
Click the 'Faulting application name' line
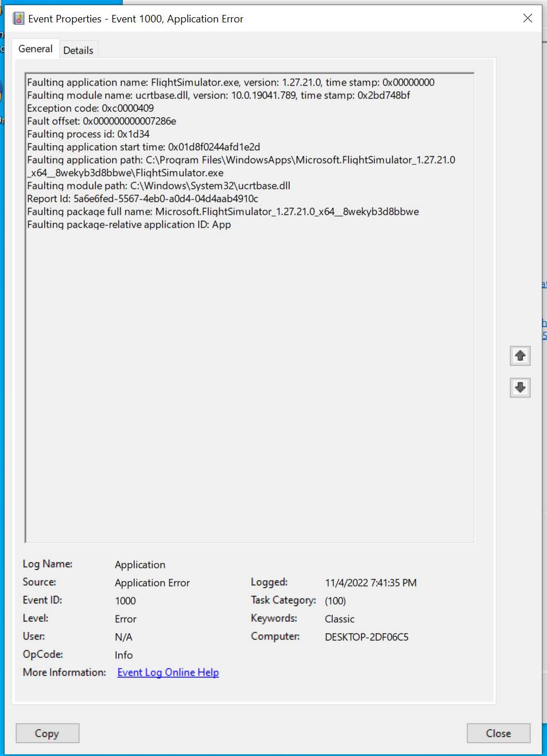231,83
